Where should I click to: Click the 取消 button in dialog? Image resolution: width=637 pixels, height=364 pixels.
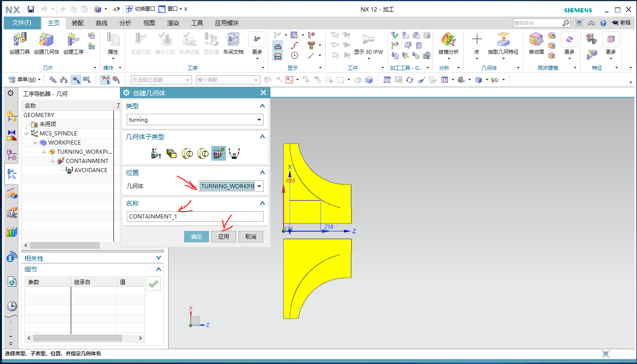tap(251, 236)
